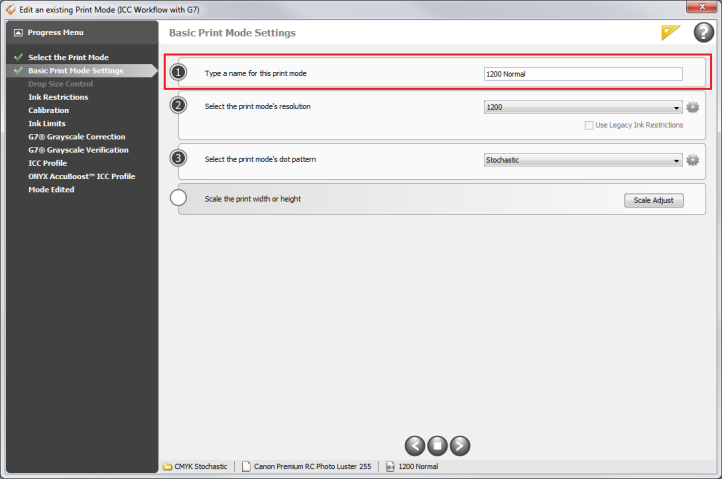Click the print mode name text field
The width and height of the screenshot is (722, 479).
coord(582,74)
